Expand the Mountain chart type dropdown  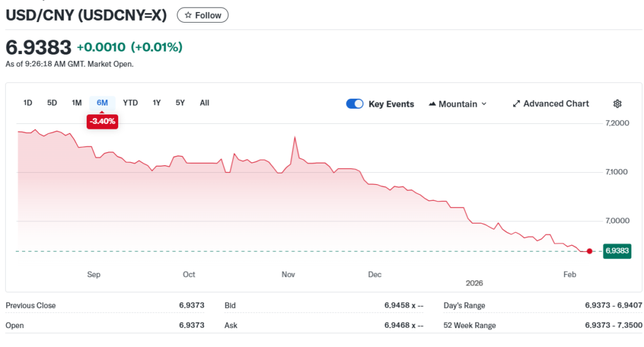[458, 104]
